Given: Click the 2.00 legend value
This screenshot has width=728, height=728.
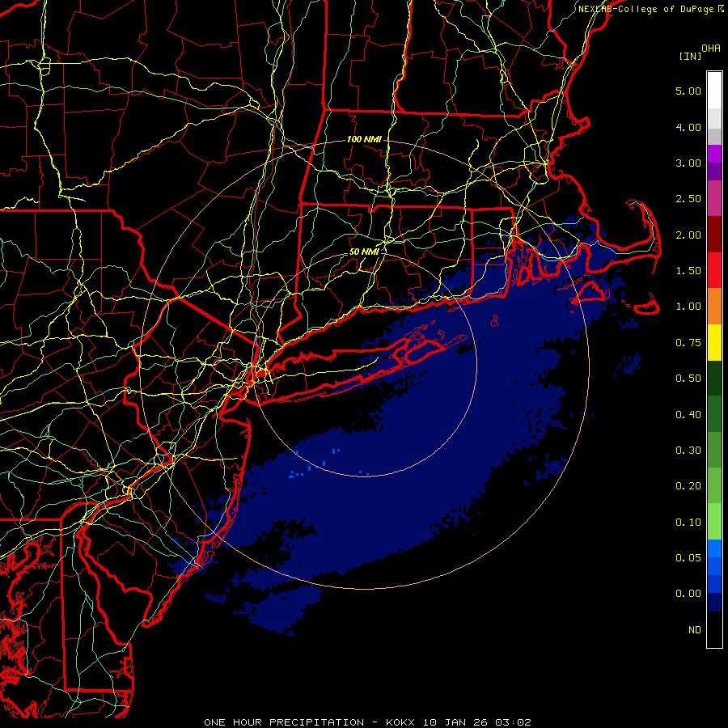Looking at the screenshot, I should coord(688,235).
